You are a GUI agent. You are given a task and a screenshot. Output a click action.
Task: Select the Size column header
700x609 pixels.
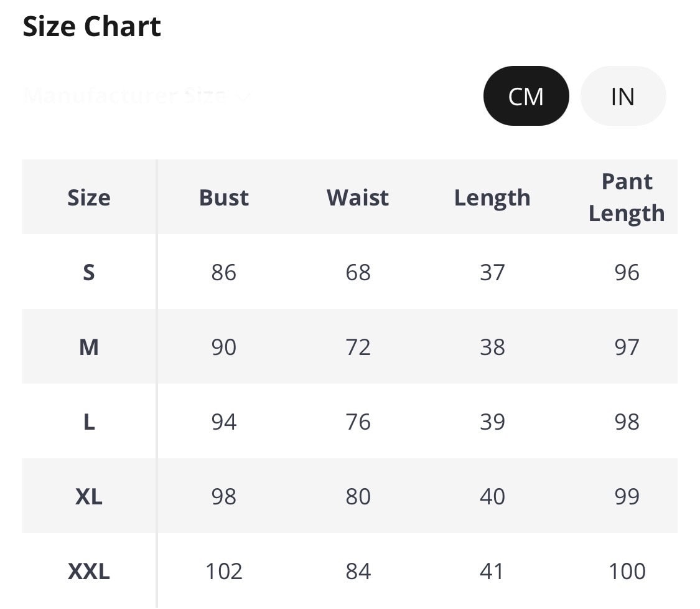point(89,197)
